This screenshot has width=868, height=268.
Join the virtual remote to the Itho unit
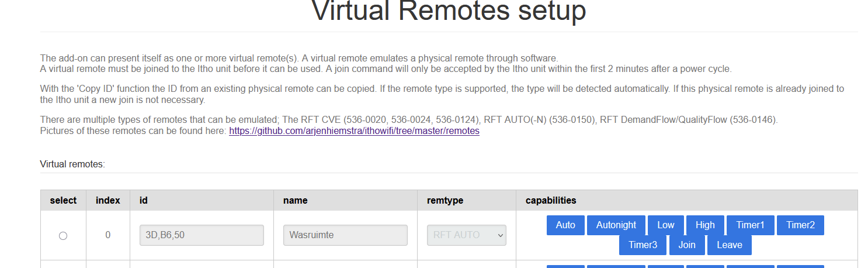click(687, 245)
